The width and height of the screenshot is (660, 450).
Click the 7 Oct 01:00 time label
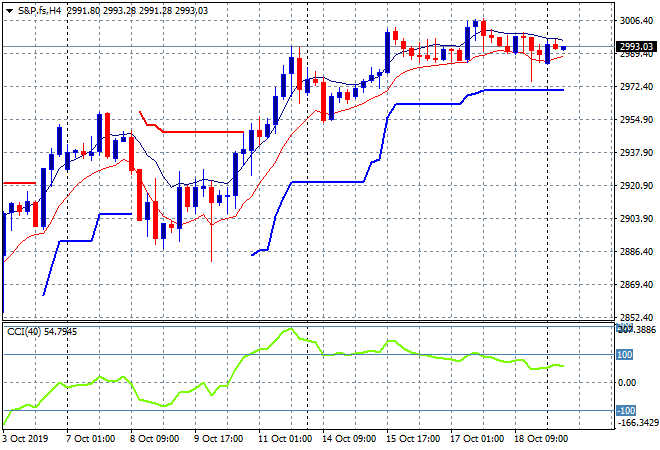coord(90,439)
